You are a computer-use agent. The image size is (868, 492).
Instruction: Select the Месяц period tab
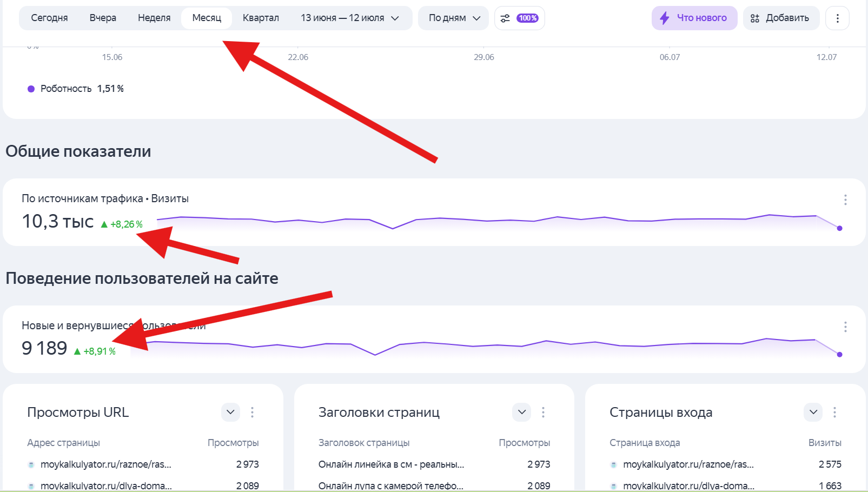point(207,18)
